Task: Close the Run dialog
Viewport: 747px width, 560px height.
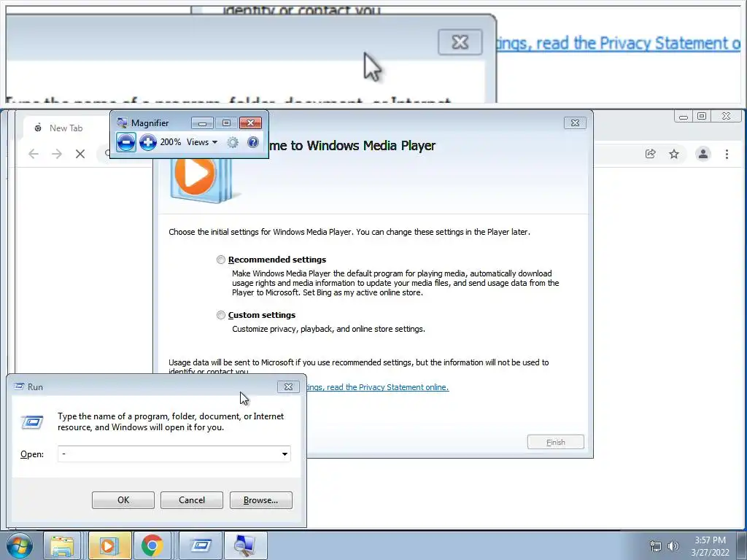Action: tap(288, 386)
